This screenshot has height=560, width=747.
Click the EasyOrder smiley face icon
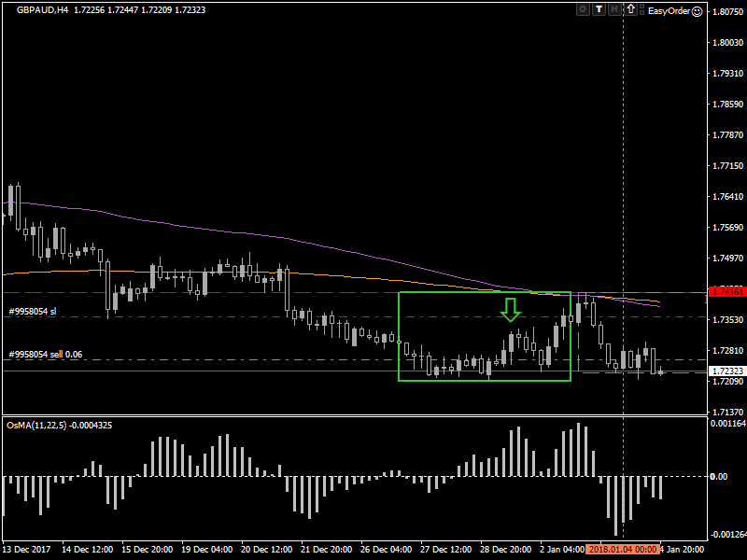[697, 11]
